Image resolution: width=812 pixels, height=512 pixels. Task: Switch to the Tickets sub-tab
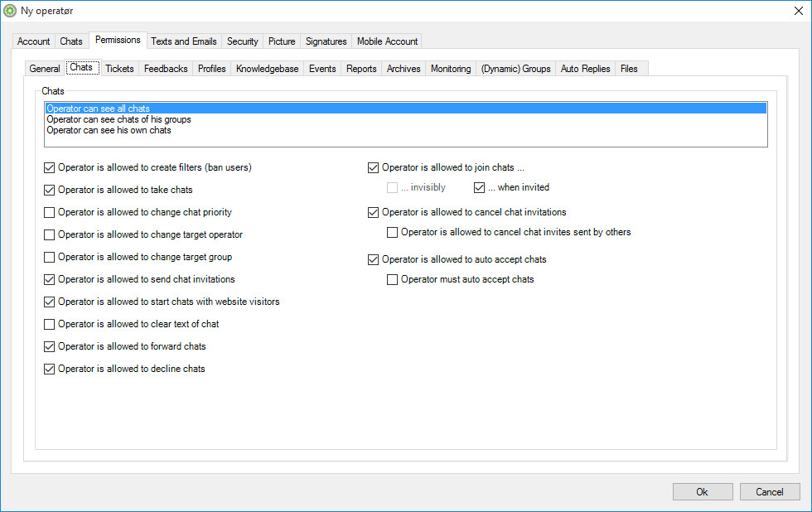[119, 68]
